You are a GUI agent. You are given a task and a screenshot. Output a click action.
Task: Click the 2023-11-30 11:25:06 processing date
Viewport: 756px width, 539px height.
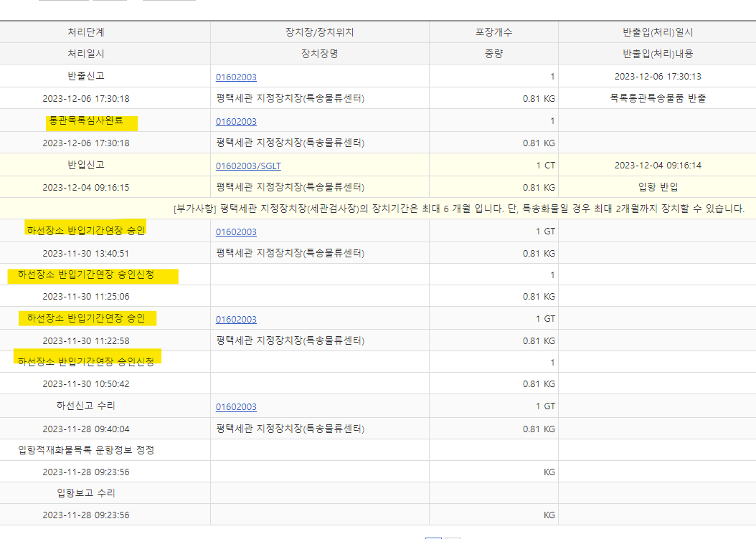coord(86,297)
